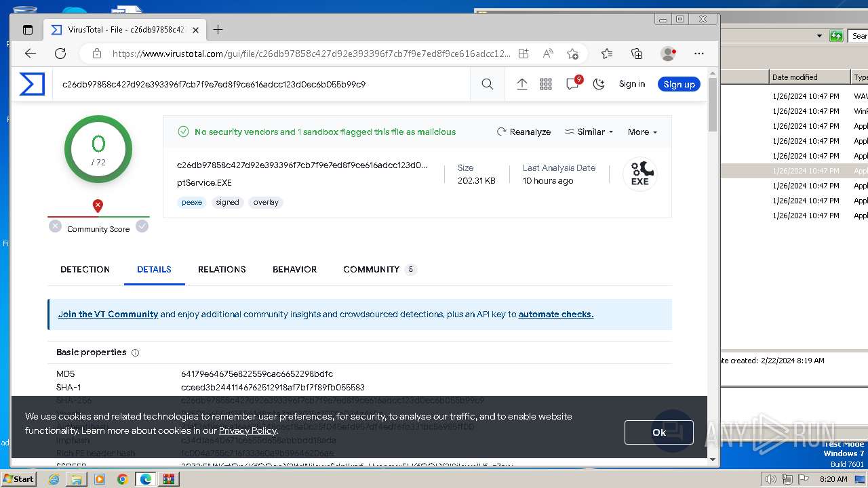Click the search magnifier icon in VirusTotal
Screen dimensions: 868x488
pos(487,84)
